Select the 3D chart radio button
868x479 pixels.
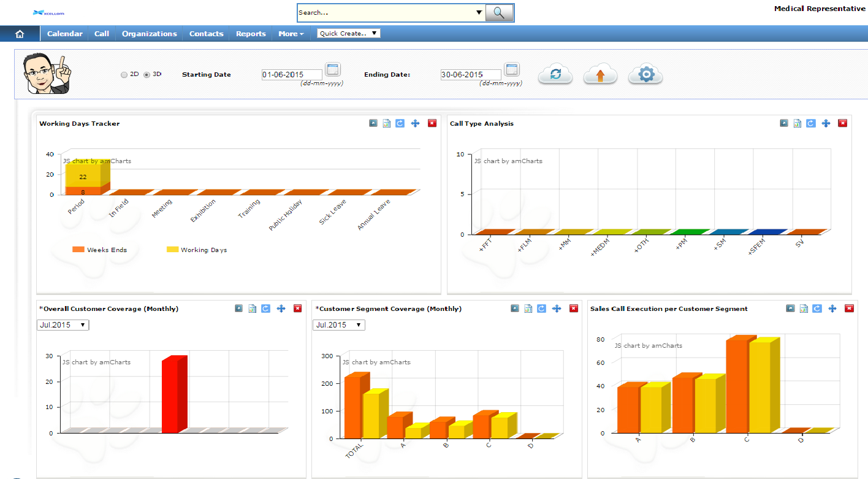coord(147,75)
